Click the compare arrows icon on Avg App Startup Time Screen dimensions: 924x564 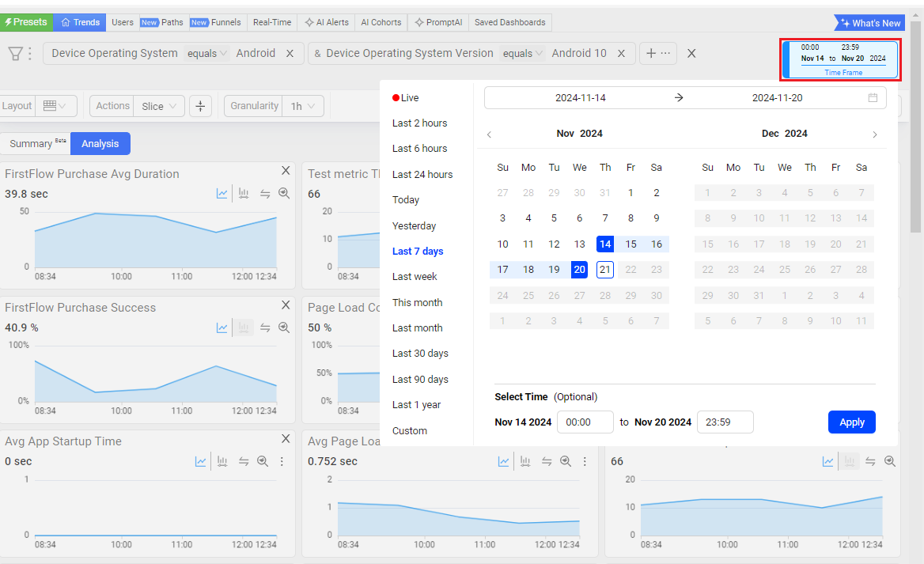coord(244,461)
